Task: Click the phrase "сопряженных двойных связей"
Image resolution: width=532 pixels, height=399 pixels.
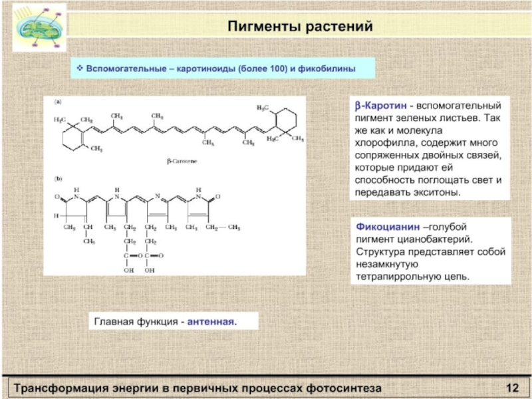Action: tap(428, 156)
